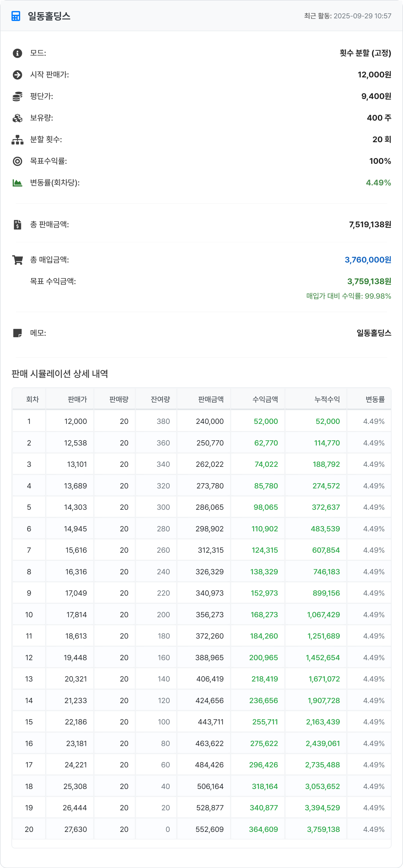This screenshot has height=868, width=403.
Task: Click the 최근 활동 timestamp in the header
Action: 347,16
